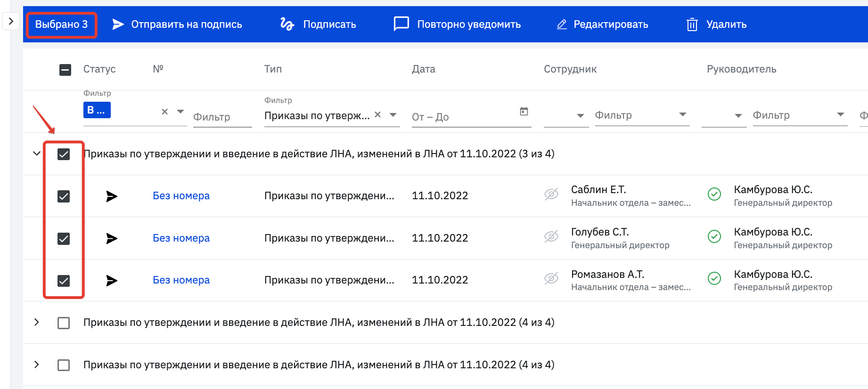Click the 'Редактировать' toolbar button

[602, 24]
